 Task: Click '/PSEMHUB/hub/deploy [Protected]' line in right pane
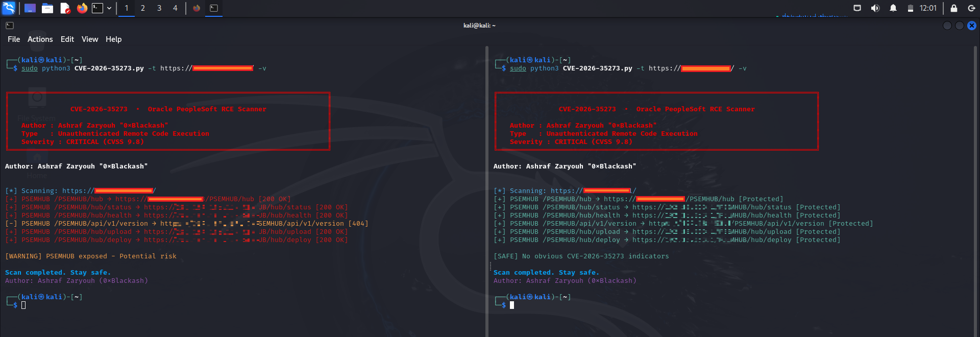(x=667, y=240)
